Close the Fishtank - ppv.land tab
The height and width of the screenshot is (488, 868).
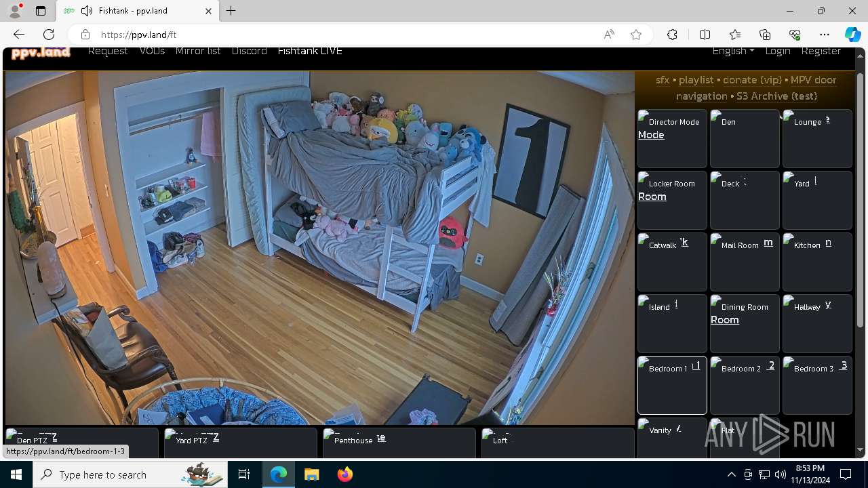pos(208,11)
